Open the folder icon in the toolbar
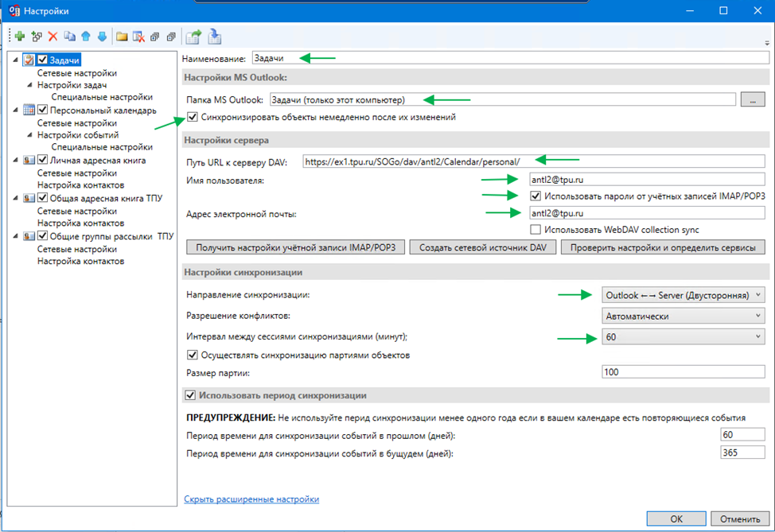 click(122, 37)
